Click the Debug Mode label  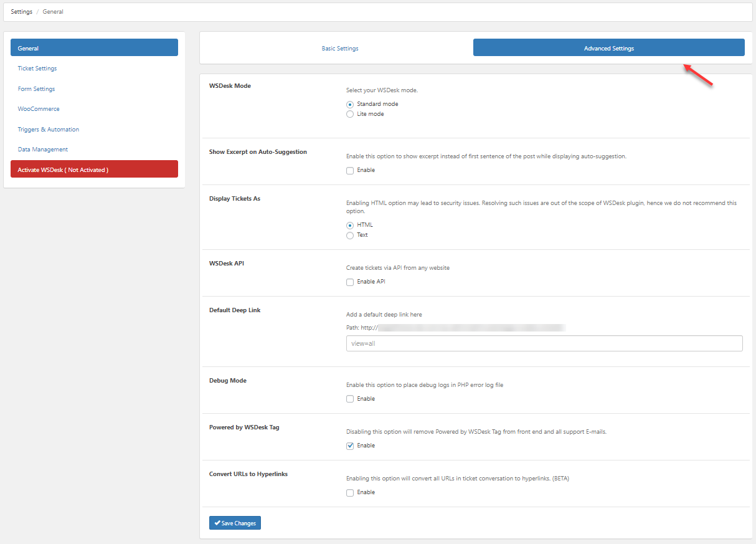228,381
